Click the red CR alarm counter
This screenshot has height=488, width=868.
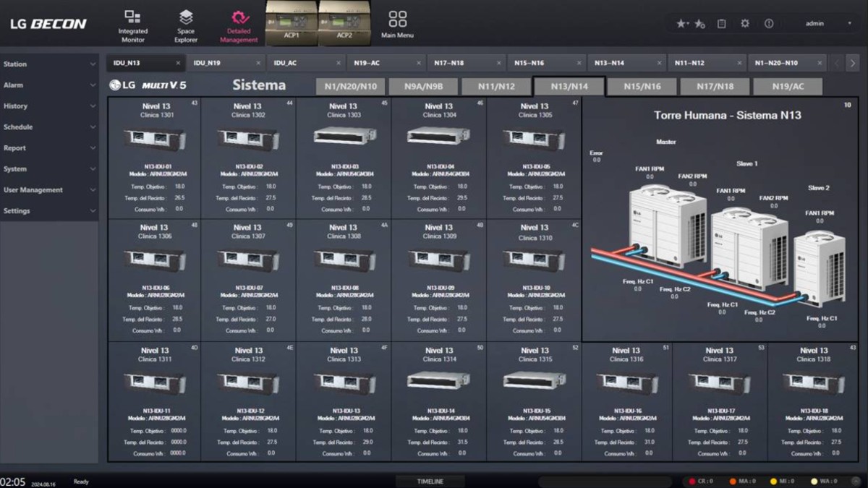[x=701, y=481]
